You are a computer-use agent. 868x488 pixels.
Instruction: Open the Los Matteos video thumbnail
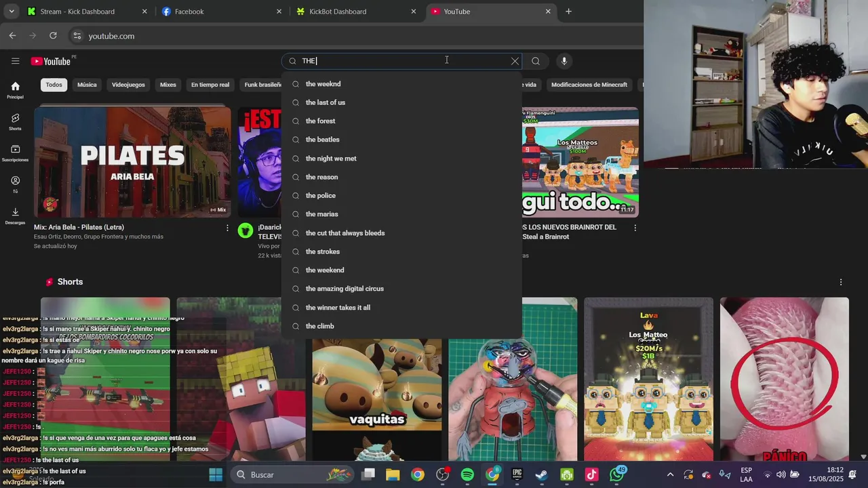(580, 161)
